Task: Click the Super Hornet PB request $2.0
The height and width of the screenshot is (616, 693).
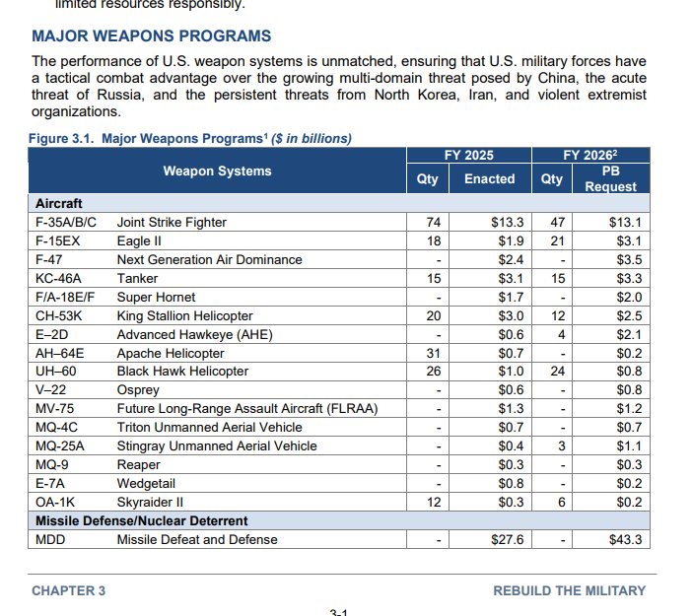Action: pos(629,297)
